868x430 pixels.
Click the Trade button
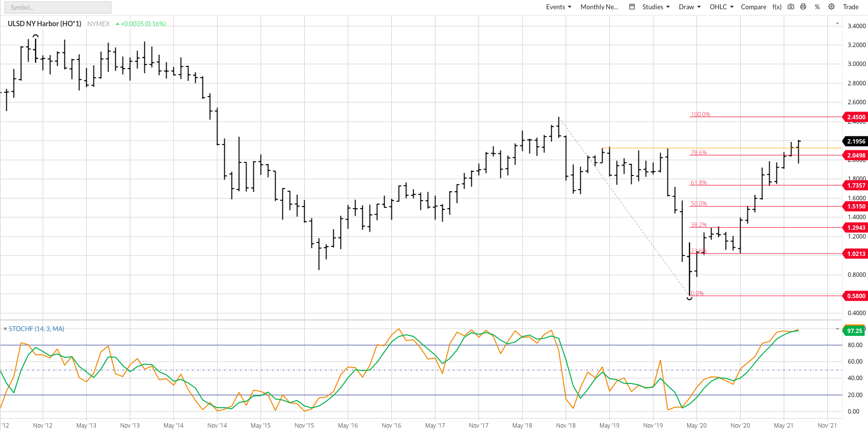click(851, 7)
